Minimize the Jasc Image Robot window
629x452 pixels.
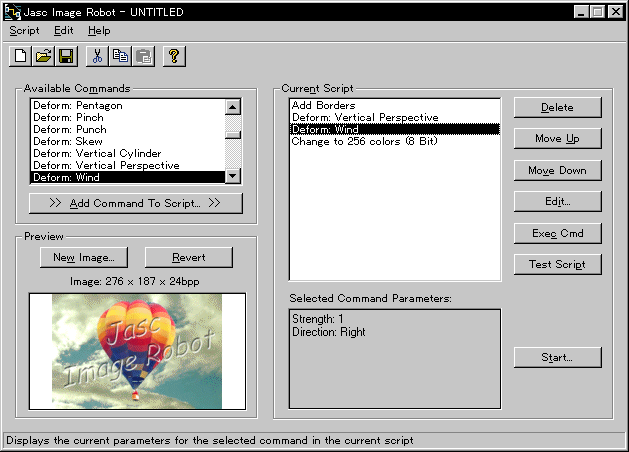click(x=581, y=12)
